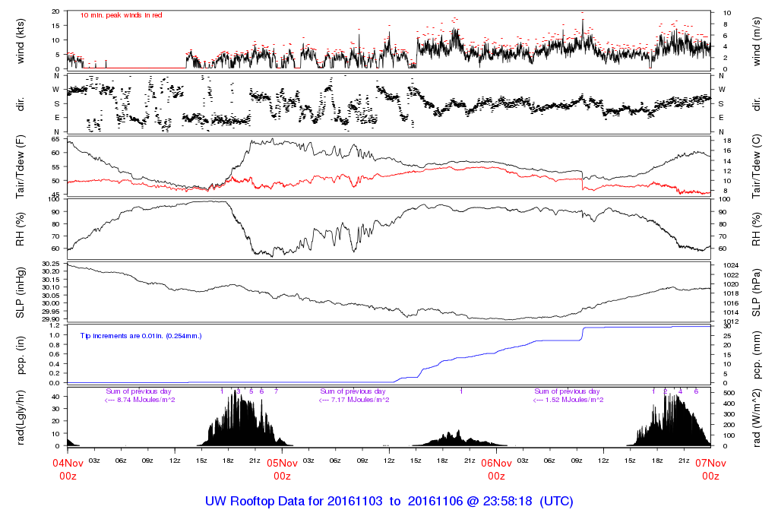Click the 'Tip increments are 0.01in. (0.254mm.)' note
The width and height of the screenshot is (778, 532).
coord(141,336)
